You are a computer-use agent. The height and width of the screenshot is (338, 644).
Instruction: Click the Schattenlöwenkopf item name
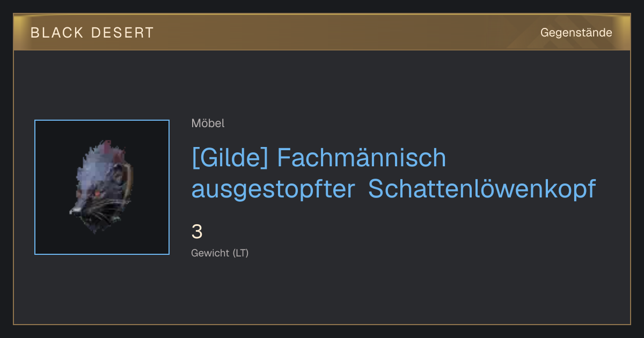pos(482,189)
